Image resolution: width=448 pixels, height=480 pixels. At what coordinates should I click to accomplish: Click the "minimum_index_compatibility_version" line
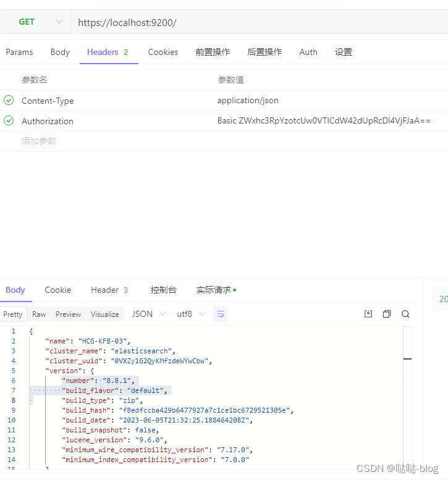pos(155,460)
